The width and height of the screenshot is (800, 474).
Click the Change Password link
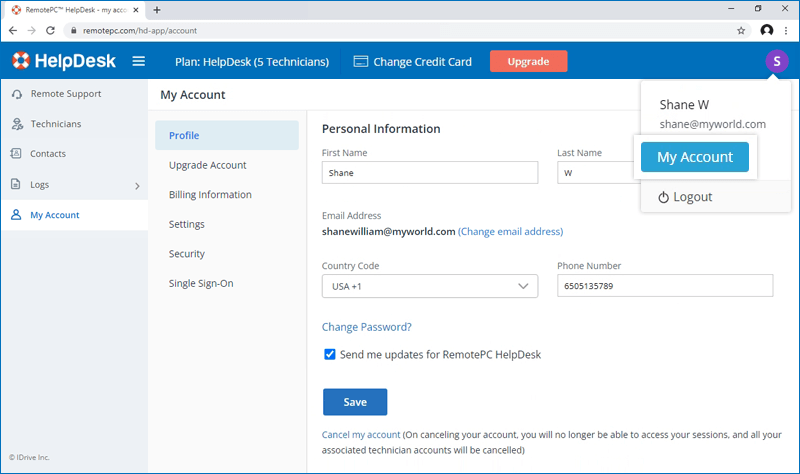[x=366, y=327]
